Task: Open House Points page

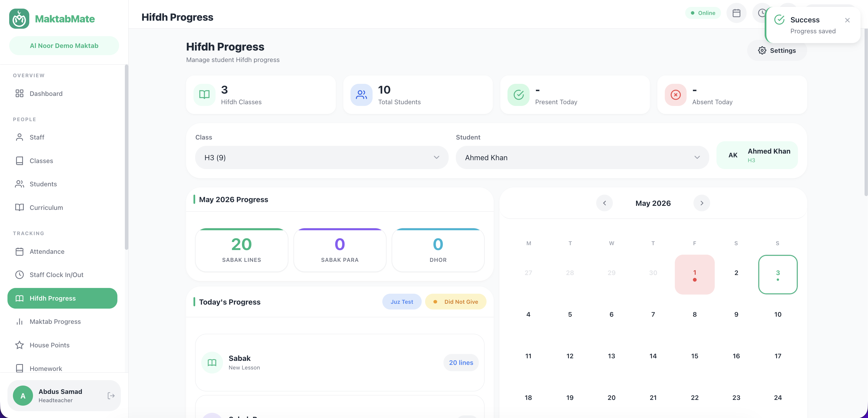Action: coord(62,345)
